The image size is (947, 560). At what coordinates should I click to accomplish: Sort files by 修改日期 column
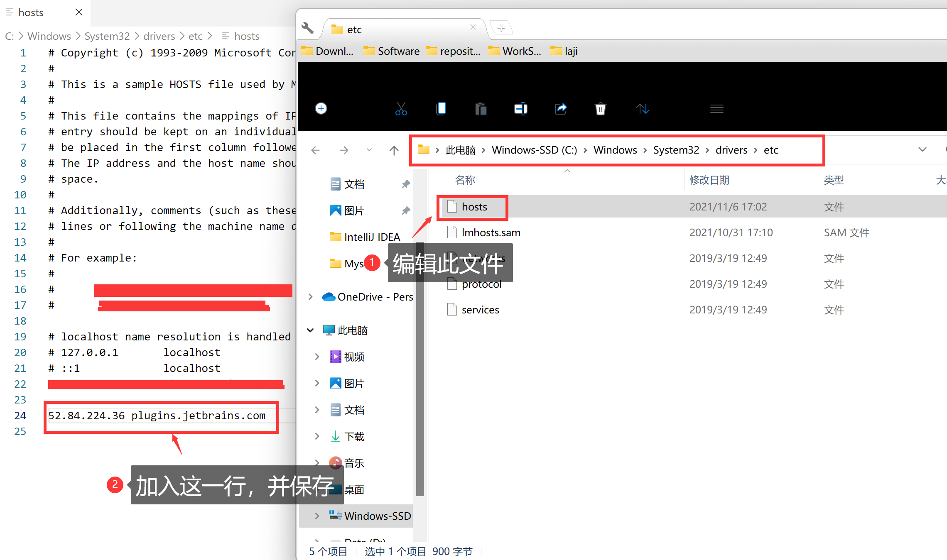[709, 180]
